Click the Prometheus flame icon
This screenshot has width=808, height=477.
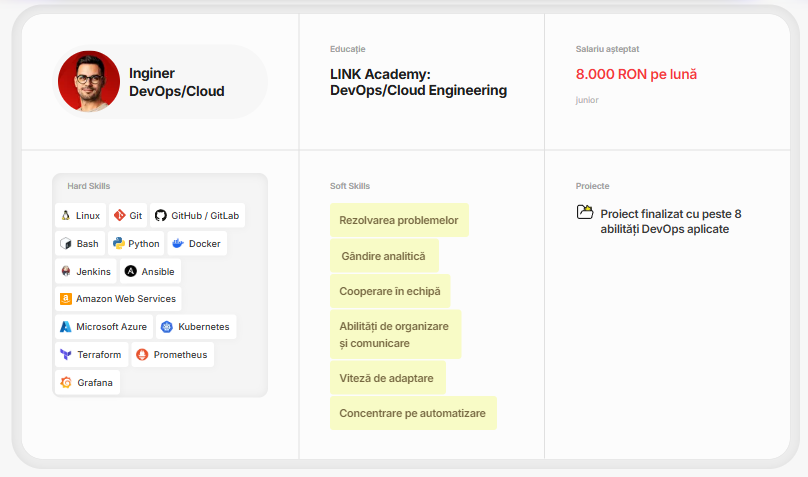(x=142, y=354)
